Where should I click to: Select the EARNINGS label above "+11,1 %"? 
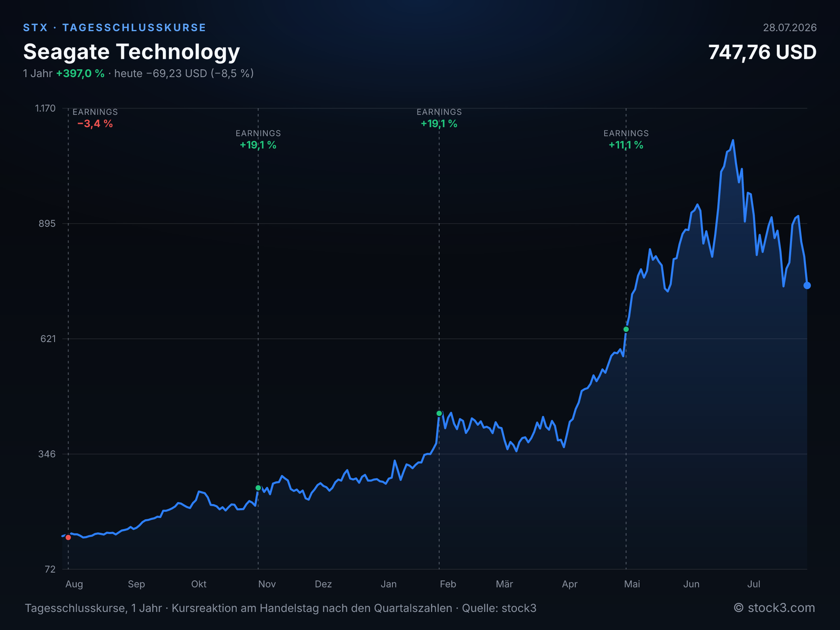pyautogui.click(x=626, y=133)
